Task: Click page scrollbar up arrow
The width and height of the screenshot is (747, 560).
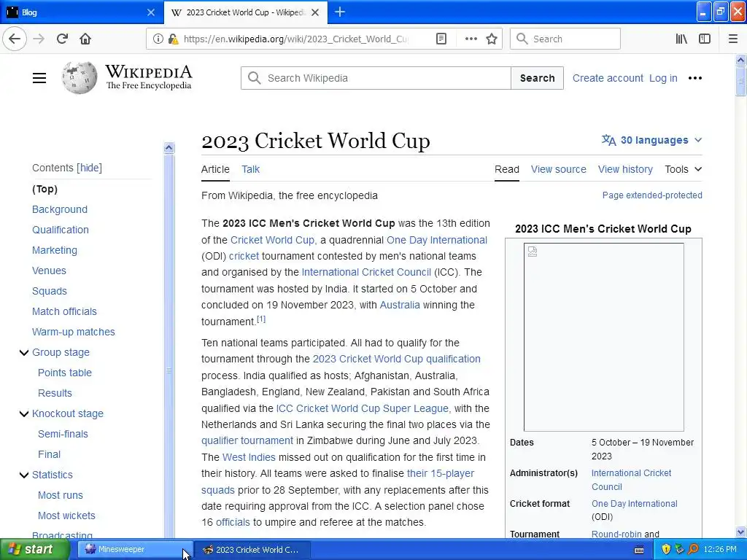Action: [x=740, y=60]
